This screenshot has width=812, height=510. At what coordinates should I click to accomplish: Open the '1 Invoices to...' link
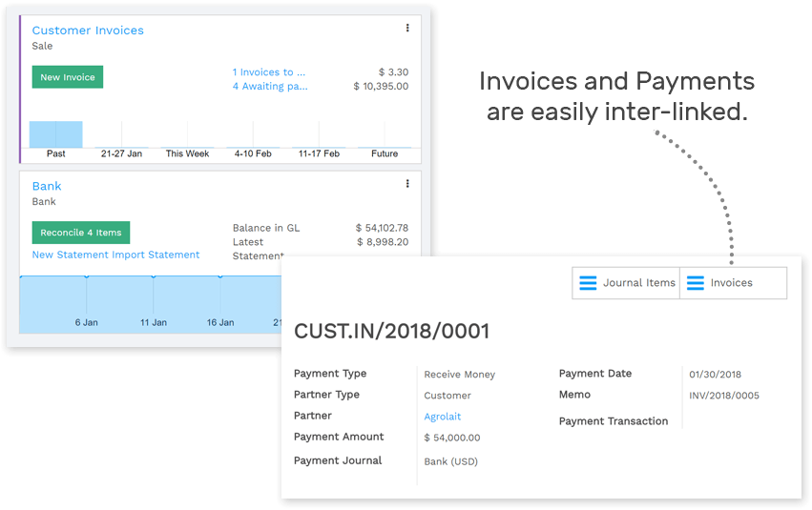(269, 71)
